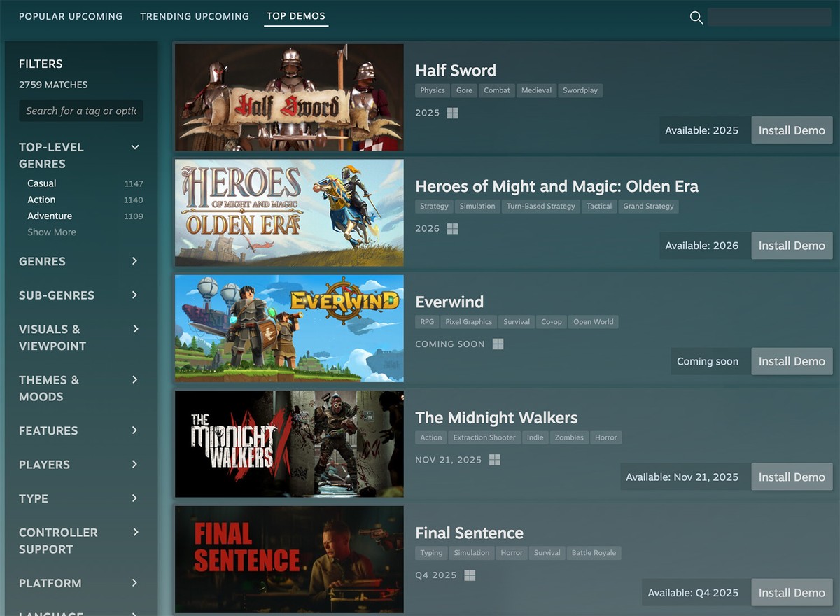Switch to the Popular Upcoming tab
Image resolution: width=840 pixels, height=616 pixels.
[71, 16]
